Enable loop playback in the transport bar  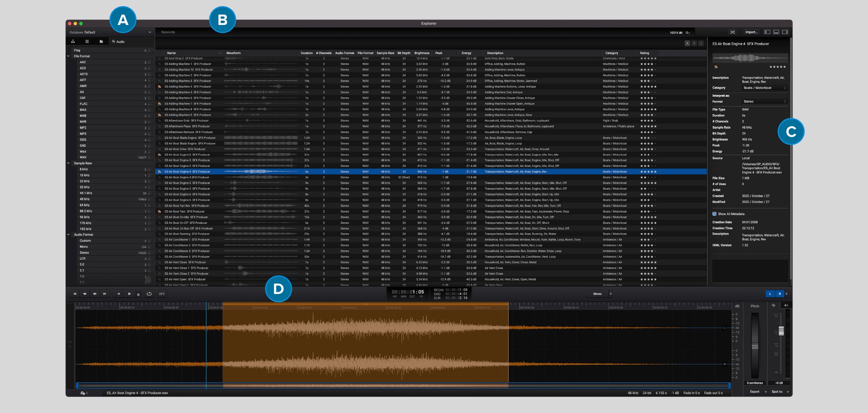[150, 294]
